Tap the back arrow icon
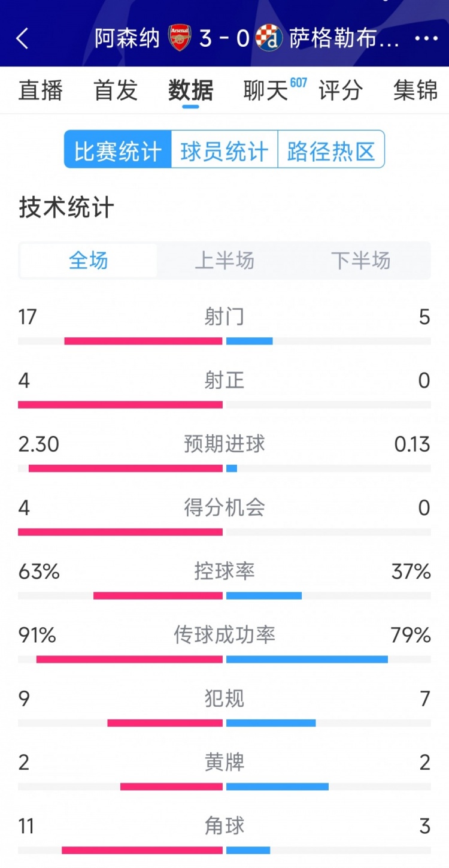The height and width of the screenshot is (868, 449). click(23, 38)
